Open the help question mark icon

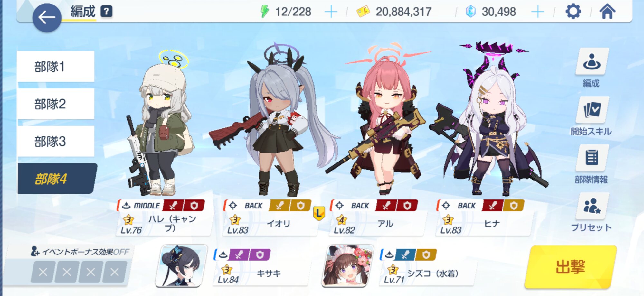(106, 12)
